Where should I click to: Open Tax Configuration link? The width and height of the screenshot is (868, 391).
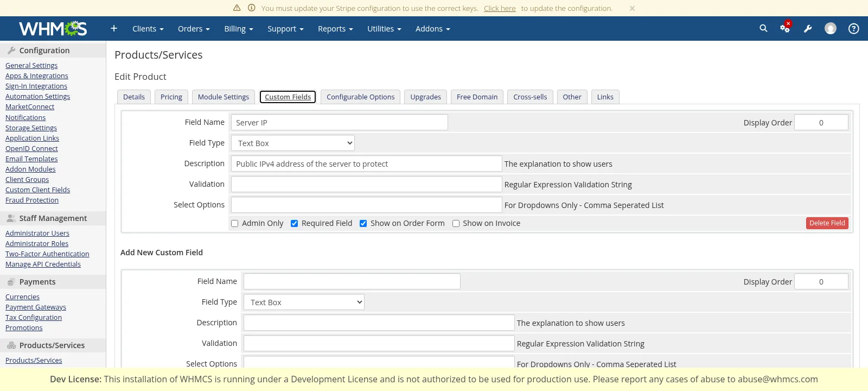pyautogui.click(x=34, y=317)
